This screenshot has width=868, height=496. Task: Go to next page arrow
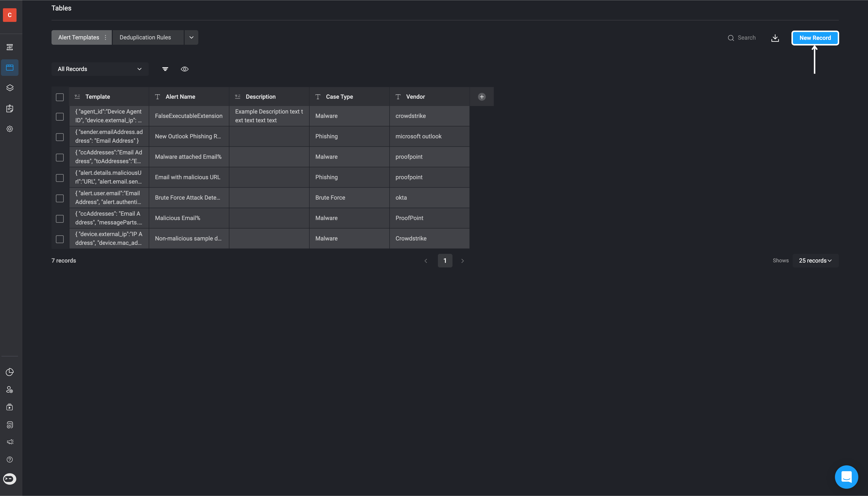(x=463, y=261)
